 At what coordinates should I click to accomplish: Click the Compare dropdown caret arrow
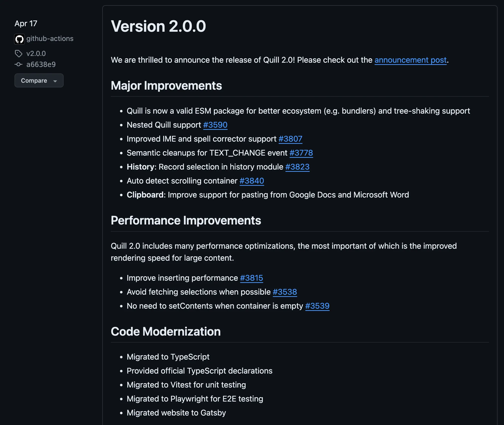pyautogui.click(x=55, y=81)
